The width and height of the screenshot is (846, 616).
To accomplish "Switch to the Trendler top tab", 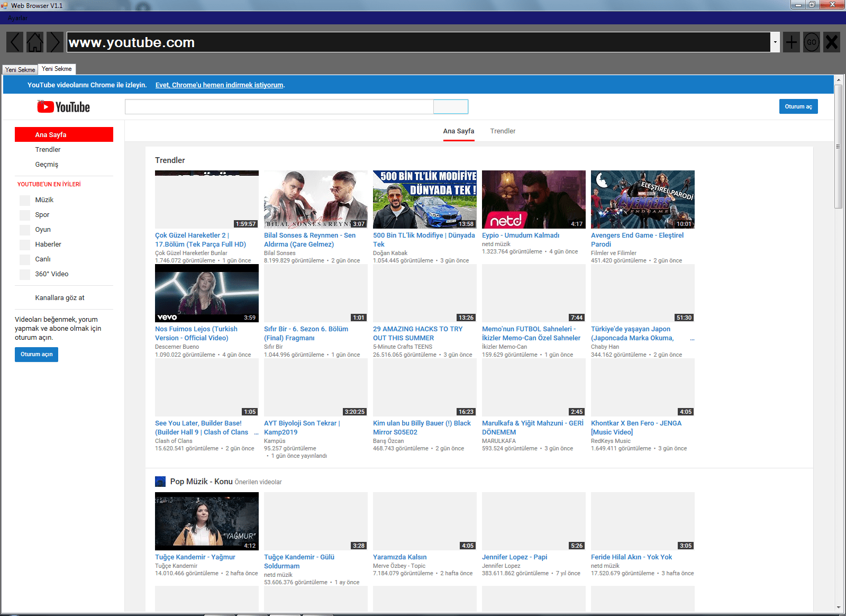I will (503, 131).
